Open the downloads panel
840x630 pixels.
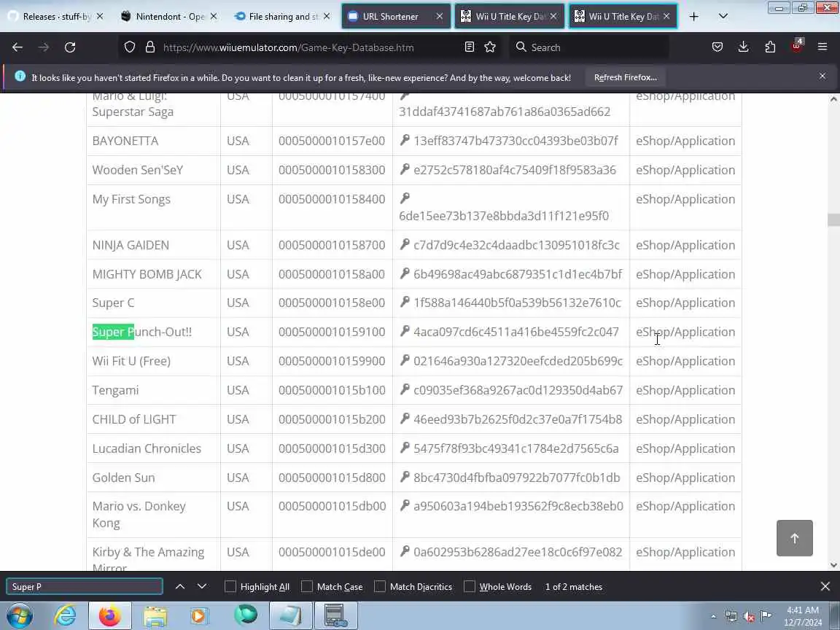coord(743,47)
